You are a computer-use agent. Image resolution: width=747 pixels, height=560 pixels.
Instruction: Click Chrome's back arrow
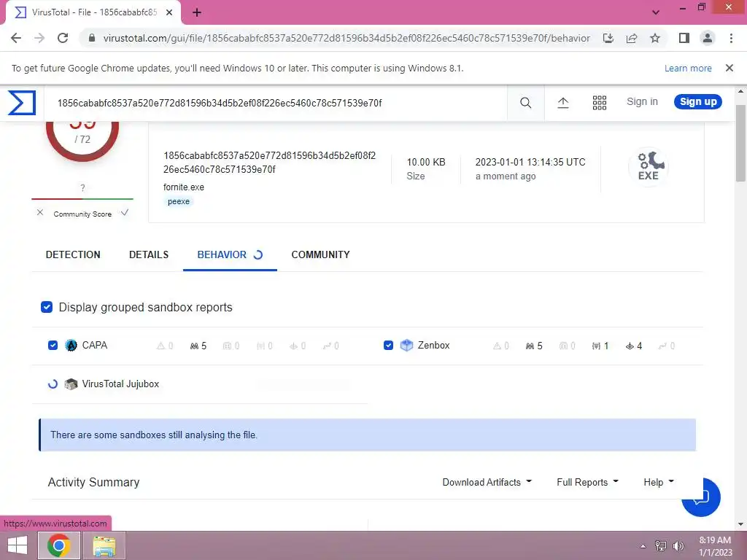(x=16, y=38)
